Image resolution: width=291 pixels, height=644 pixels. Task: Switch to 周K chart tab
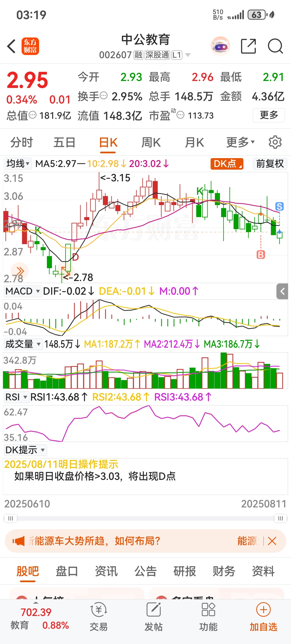tap(151, 142)
